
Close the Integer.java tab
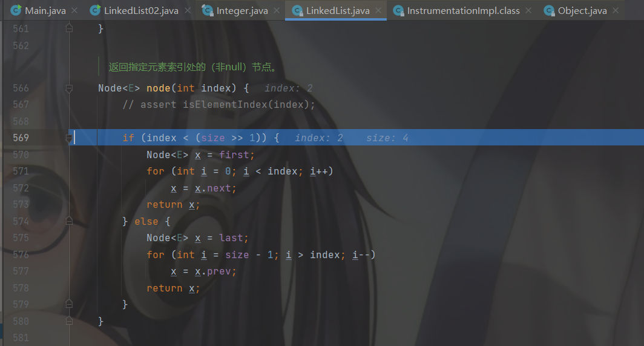[x=277, y=11]
